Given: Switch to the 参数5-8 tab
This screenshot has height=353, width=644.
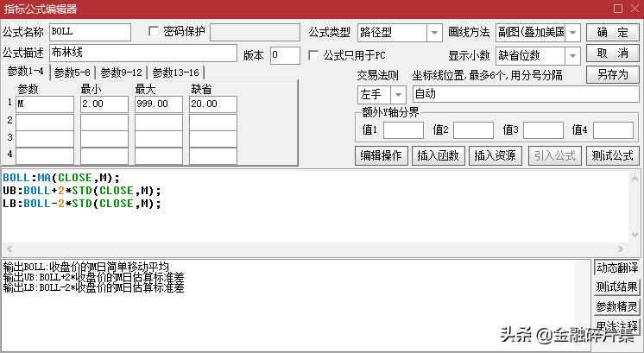Looking at the screenshot, I should (73, 72).
